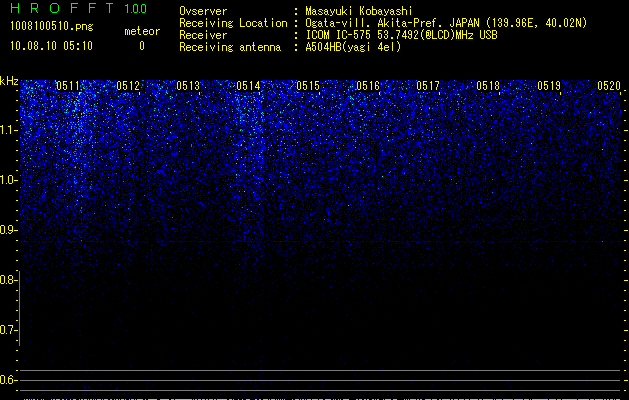Click the meteor count 0
Image resolution: width=629 pixels, height=400 pixels.
142,46
